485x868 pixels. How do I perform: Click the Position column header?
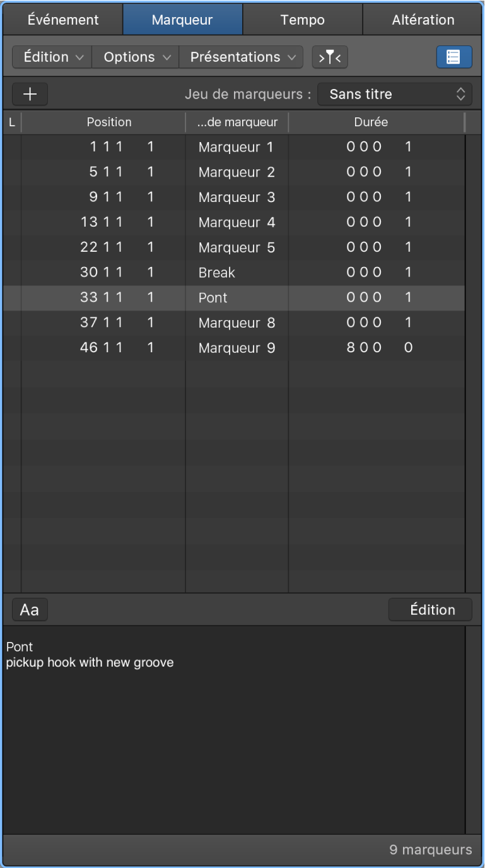click(x=109, y=122)
